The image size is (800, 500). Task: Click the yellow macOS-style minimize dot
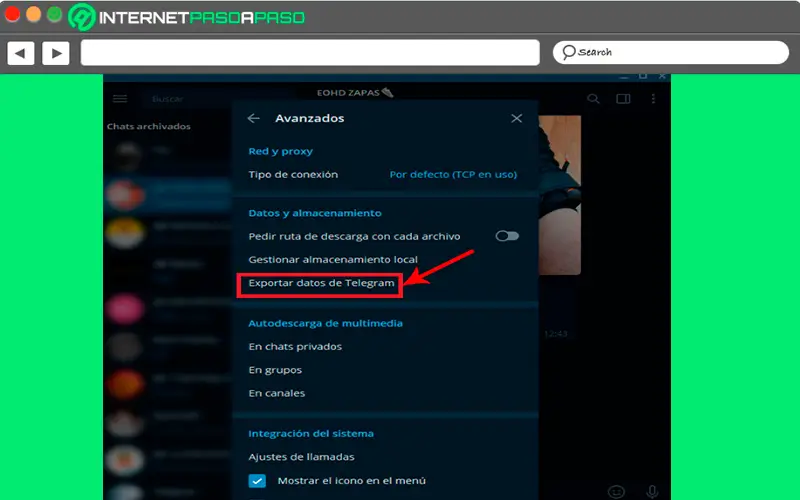34,15
